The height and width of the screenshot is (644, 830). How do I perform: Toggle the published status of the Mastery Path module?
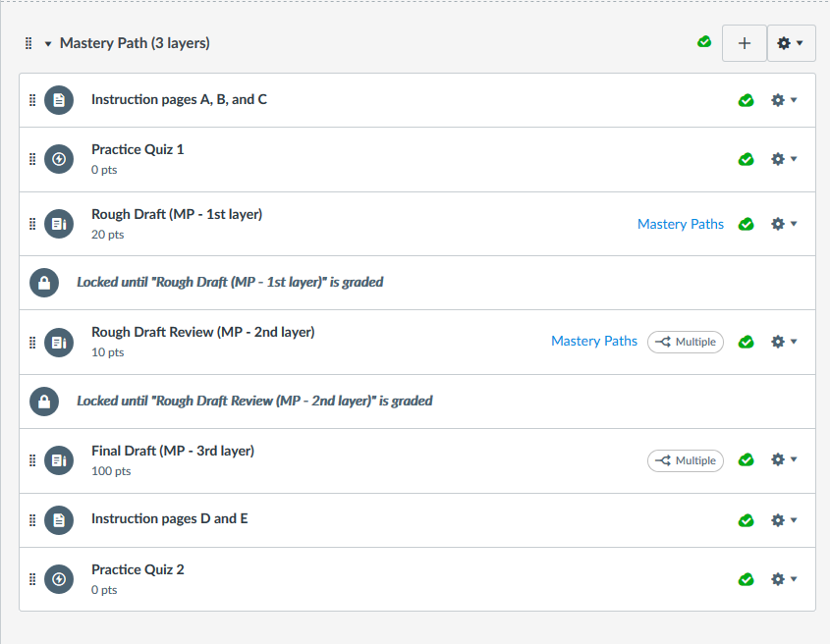[704, 42]
